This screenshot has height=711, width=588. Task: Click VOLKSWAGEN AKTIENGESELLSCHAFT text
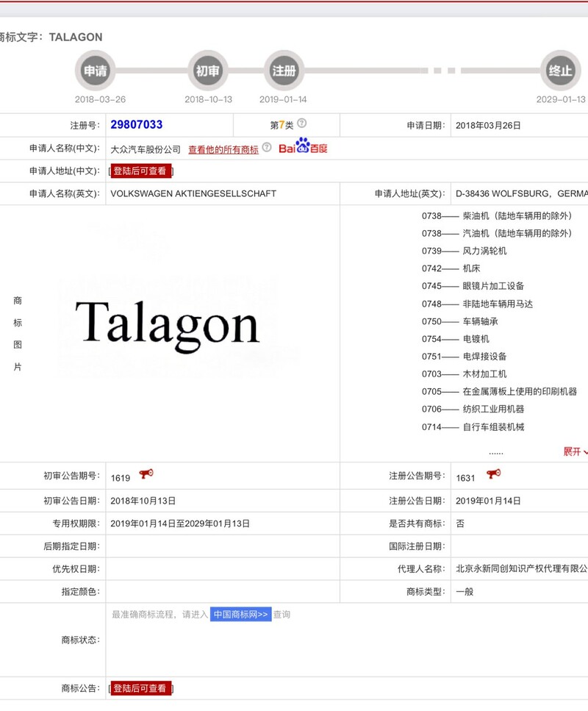click(193, 193)
